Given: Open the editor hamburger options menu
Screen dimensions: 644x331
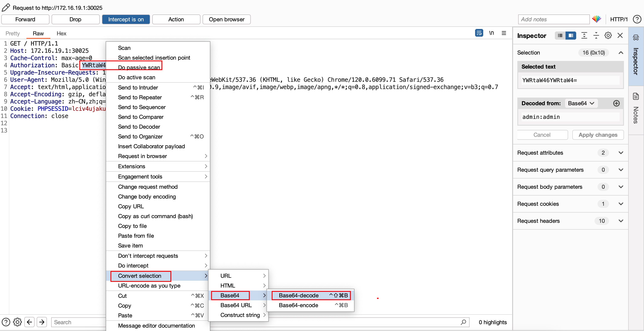Looking at the screenshot, I should point(504,33).
